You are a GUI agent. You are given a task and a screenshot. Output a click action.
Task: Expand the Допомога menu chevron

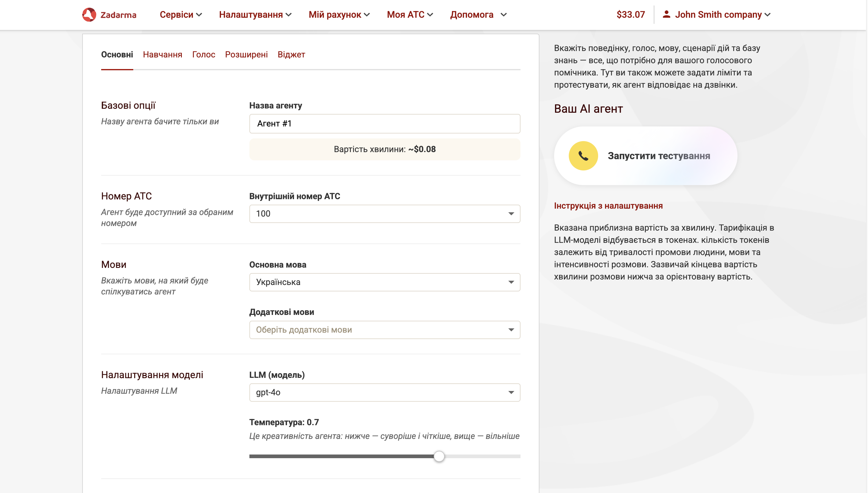point(504,15)
